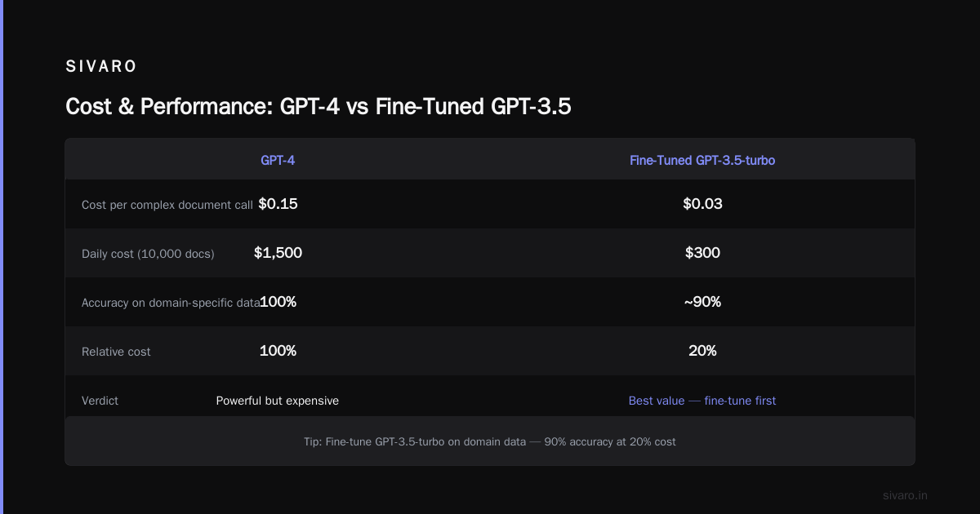Click the page title about Cost & Performance
Image resolution: width=980 pixels, height=514 pixels.
click(x=318, y=106)
